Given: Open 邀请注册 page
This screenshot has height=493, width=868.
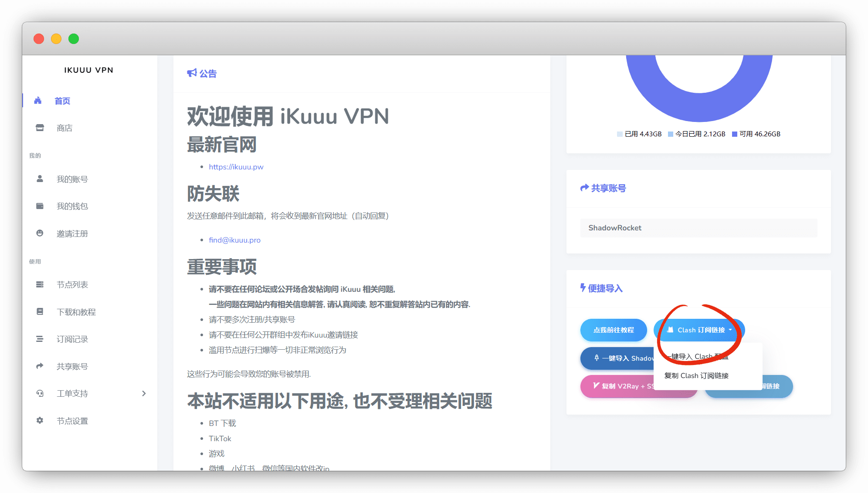Looking at the screenshot, I should tap(72, 233).
